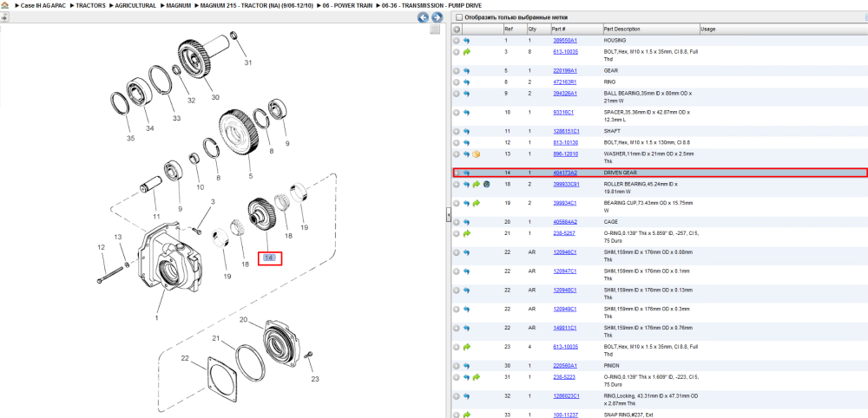
Task: Click the globe icon in ROLLER BEARING row
Action: (486, 184)
